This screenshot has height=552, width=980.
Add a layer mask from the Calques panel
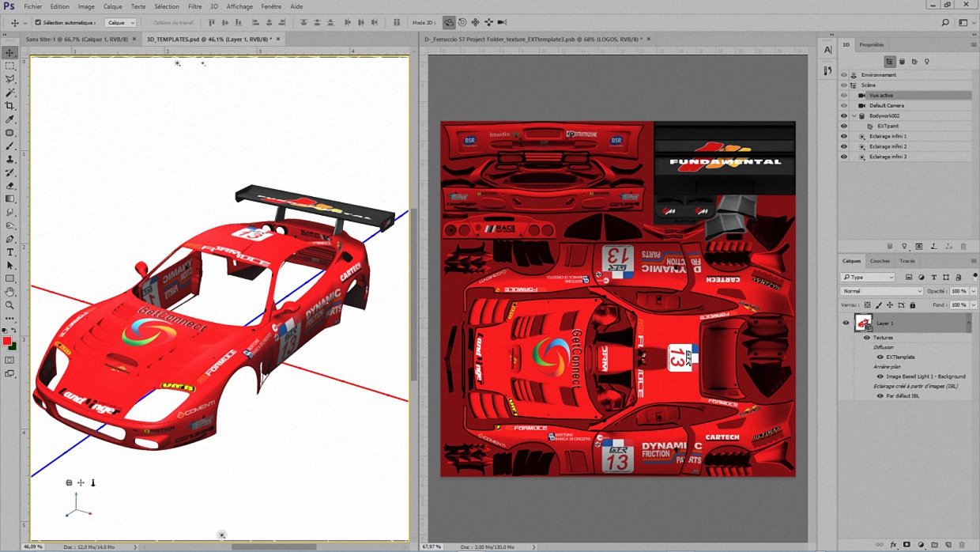point(907,544)
